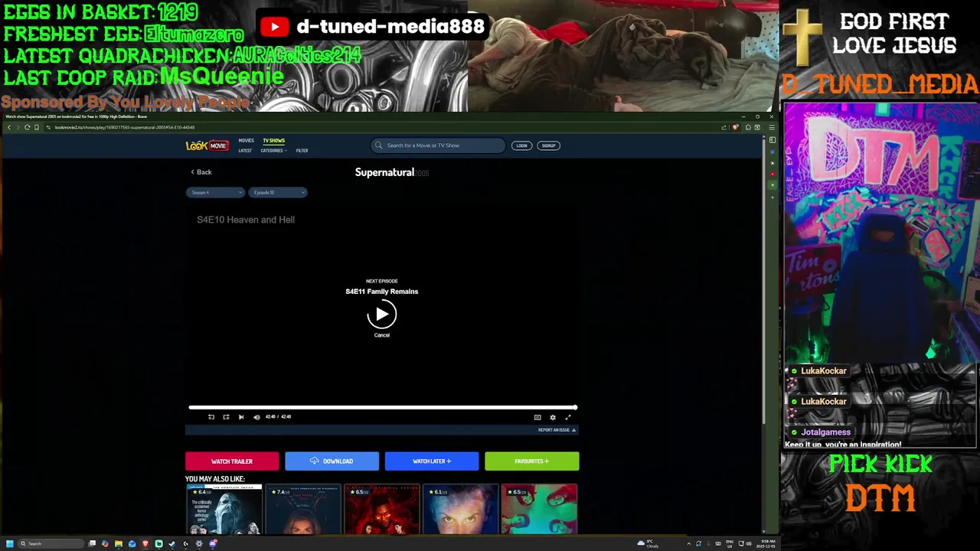Cancel the next episode autoplay

click(381, 335)
